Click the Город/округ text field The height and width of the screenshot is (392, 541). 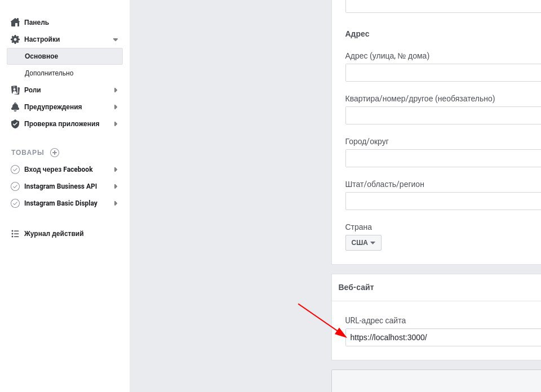[444, 158]
